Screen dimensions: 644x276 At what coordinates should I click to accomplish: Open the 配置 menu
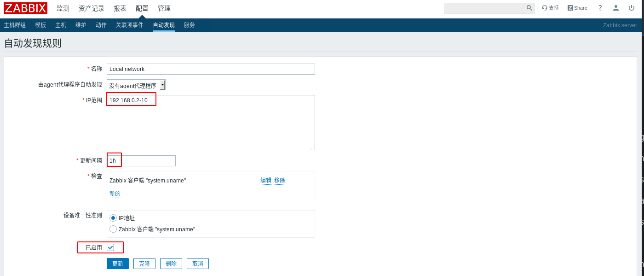pyautogui.click(x=142, y=8)
